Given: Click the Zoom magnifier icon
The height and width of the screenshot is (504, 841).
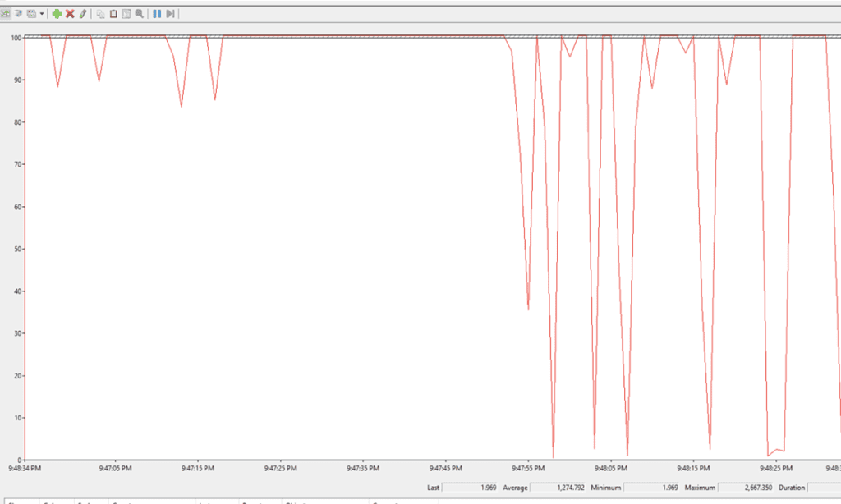Looking at the screenshot, I should tap(140, 13).
